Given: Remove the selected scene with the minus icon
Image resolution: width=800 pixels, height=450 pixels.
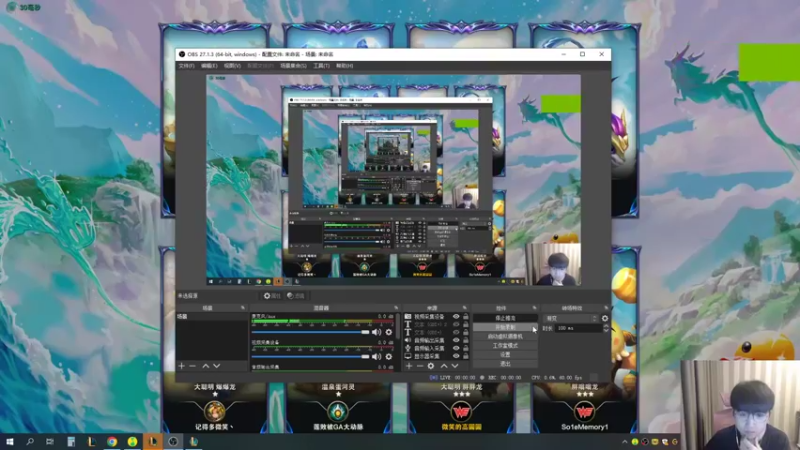Looking at the screenshot, I should (192, 366).
